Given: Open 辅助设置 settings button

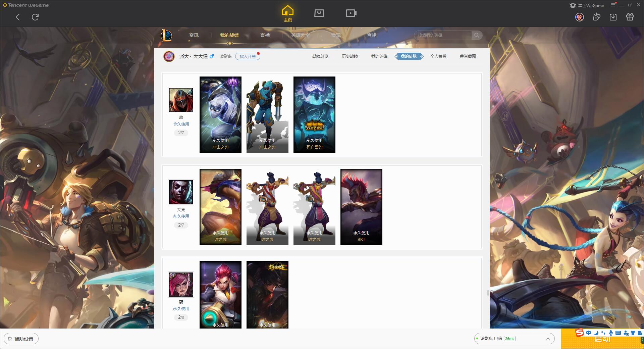Looking at the screenshot, I should (x=21, y=339).
